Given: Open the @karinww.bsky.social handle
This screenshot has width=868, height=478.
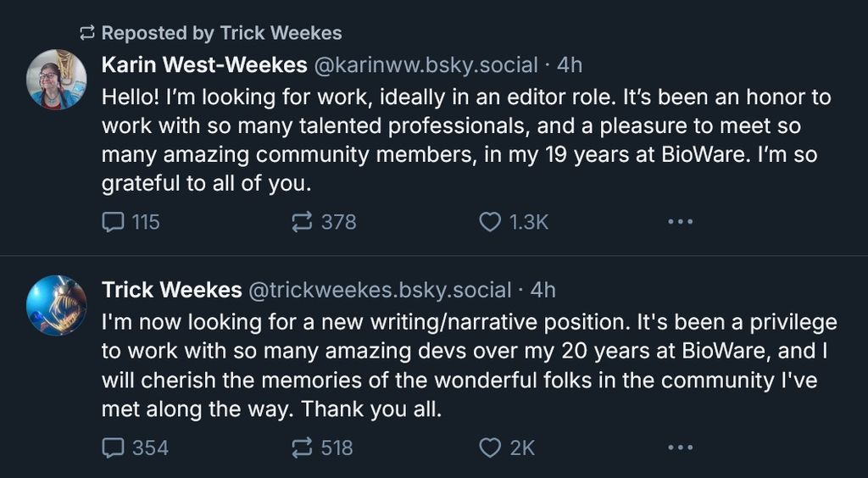Looking at the screenshot, I should tap(426, 65).
